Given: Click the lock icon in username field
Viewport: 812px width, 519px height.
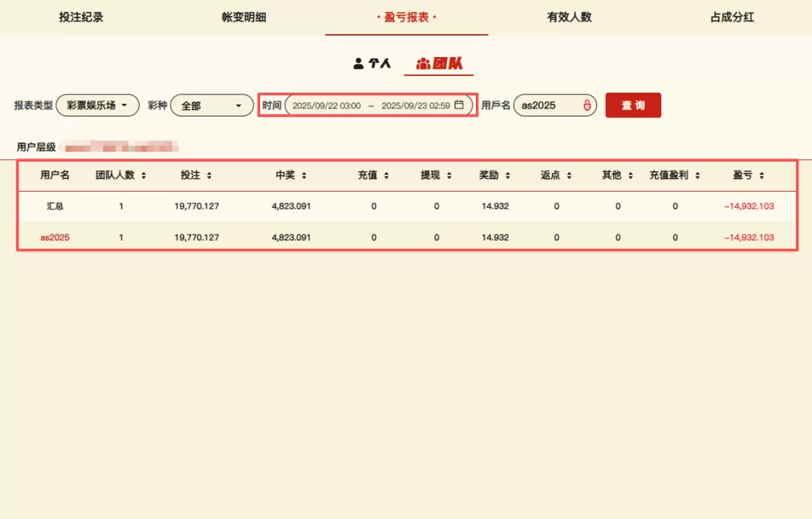Looking at the screenshot, I should [587, 105].
